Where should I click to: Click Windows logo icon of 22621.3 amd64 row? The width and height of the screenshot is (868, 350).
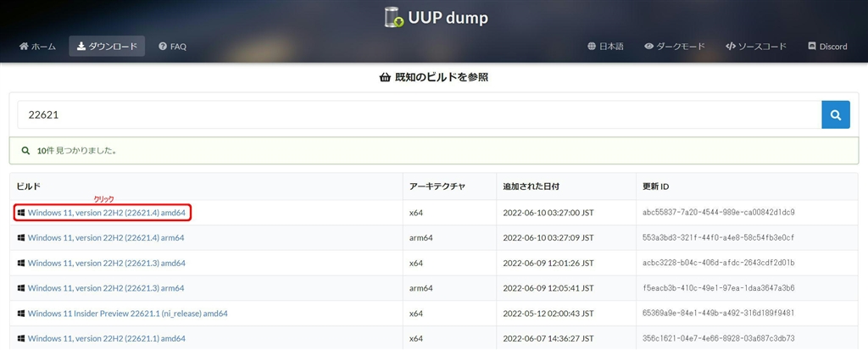[x=21, y=264]
